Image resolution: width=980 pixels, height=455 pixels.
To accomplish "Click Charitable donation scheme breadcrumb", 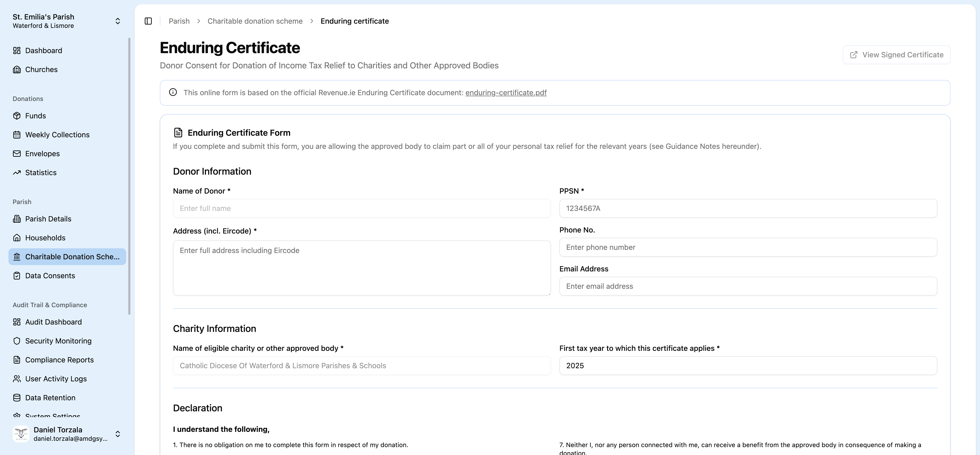I will point(255,21).
